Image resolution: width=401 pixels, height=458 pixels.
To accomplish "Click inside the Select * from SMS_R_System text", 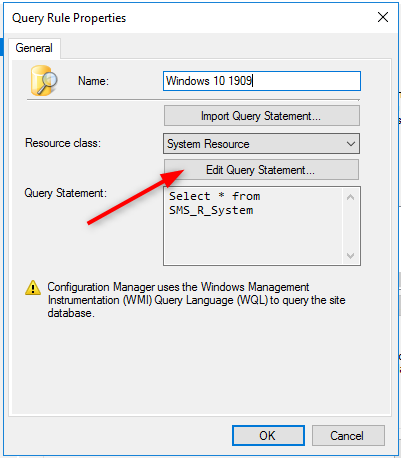I will click(x=214, y=203).
